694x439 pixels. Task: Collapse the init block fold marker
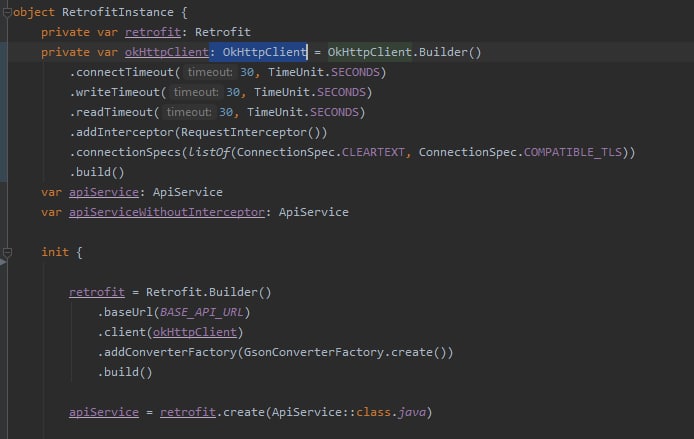pos(7,252)
